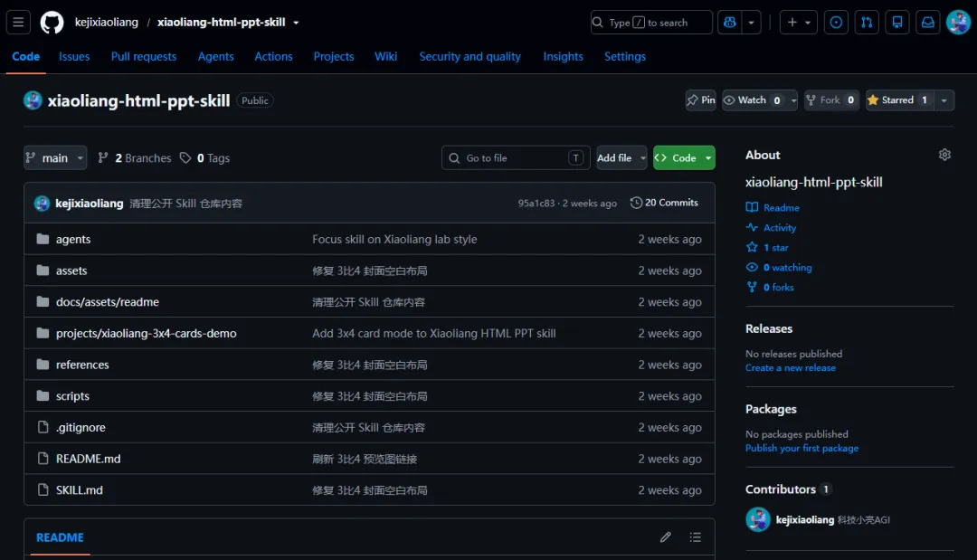Open 'Focus skill on Xiaoliang lab style' commit

(x=394, y=239)
